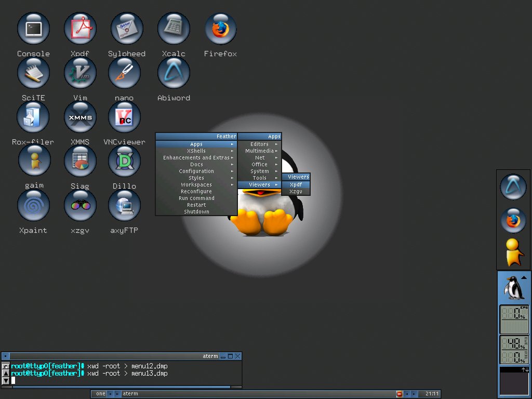The image size is (532, 399).
Task: Click the workspace name 'one' in toolbar
Action: (x=100, y=394)
